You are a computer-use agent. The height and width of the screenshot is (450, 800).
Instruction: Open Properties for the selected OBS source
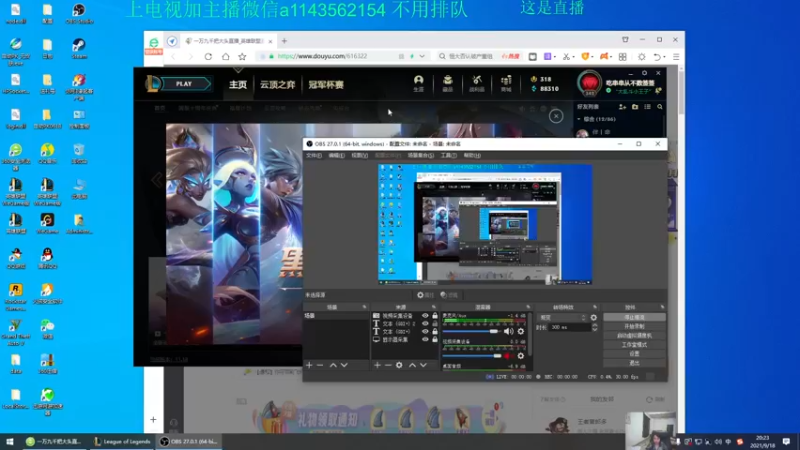425,295
